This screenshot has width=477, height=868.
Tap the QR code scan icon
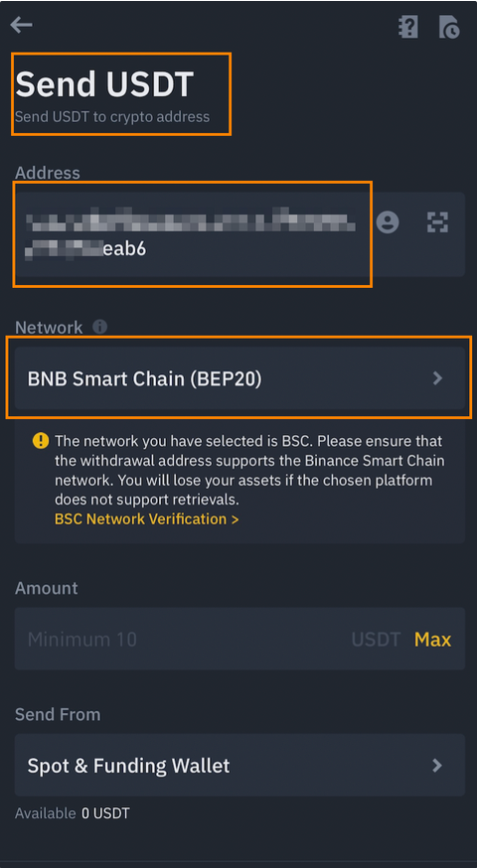437,222
